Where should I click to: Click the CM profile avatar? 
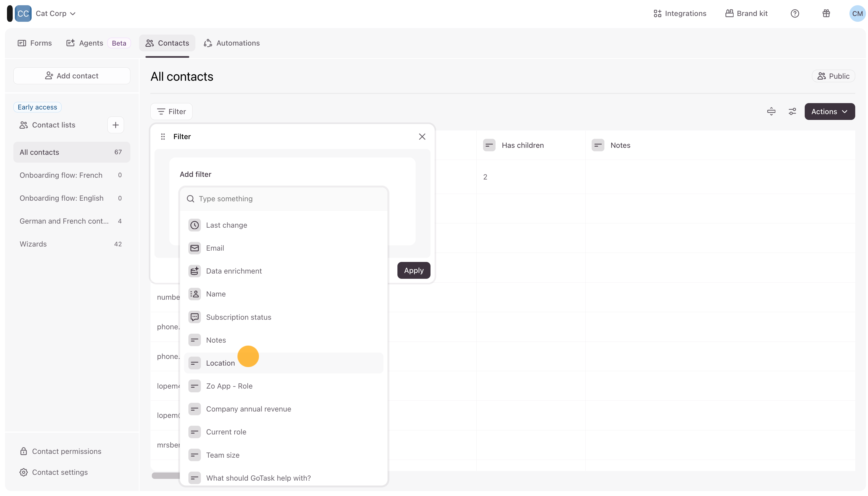[x=857, y=14]
